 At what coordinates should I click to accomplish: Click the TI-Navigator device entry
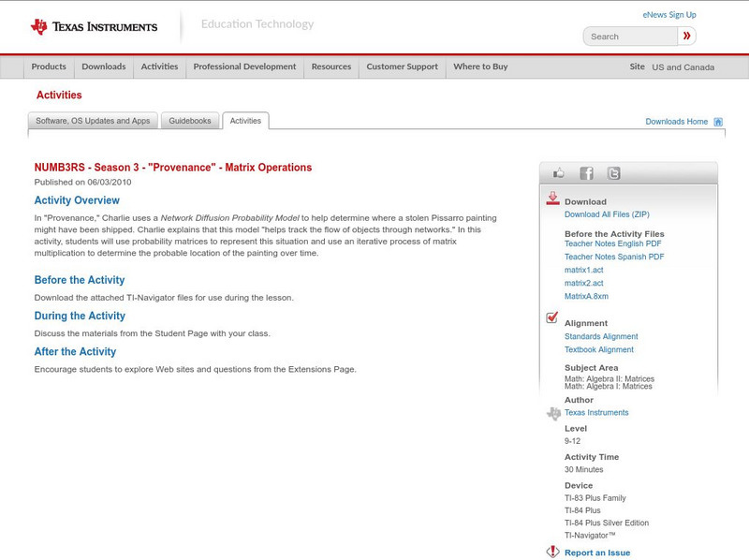coord(590,536)
